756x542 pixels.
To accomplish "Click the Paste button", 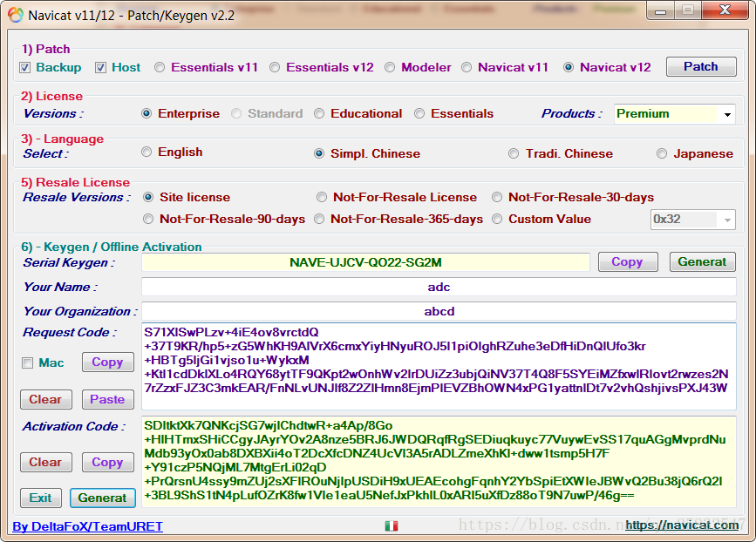I will tap(107, 399).
